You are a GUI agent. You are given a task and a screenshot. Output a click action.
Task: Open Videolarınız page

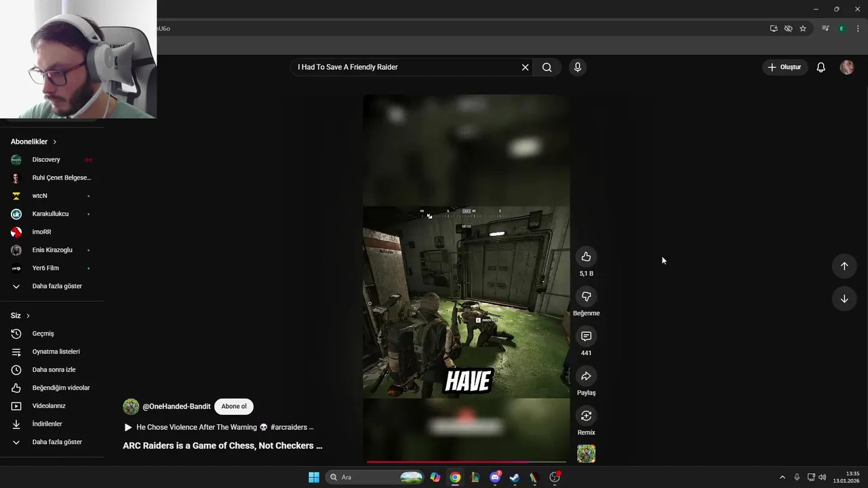point(52,406)
